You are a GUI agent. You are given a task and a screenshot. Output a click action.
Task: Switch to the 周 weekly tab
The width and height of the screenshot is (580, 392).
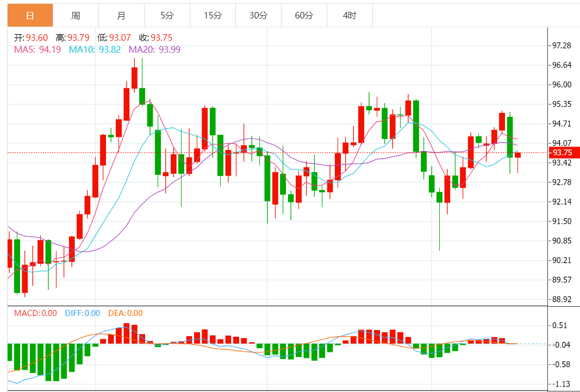[76, 15]
